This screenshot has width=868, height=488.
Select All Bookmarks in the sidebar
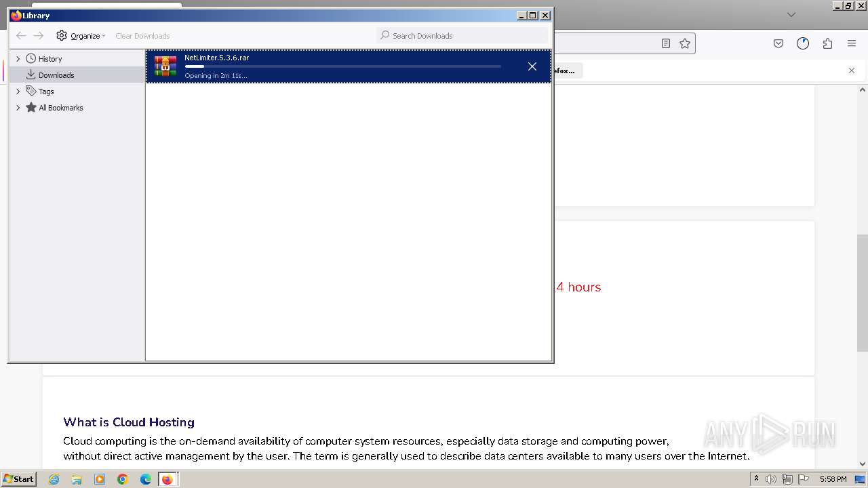(61, 108)
